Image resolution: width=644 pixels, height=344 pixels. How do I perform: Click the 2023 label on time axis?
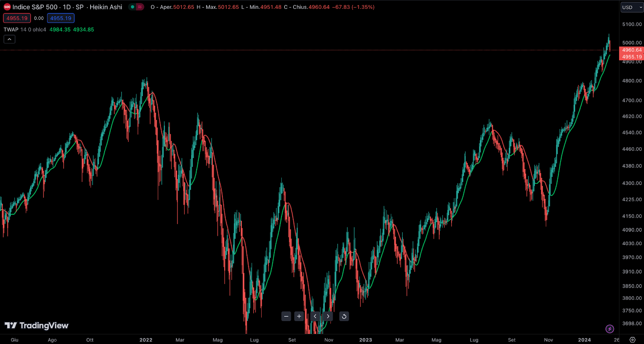365,340
